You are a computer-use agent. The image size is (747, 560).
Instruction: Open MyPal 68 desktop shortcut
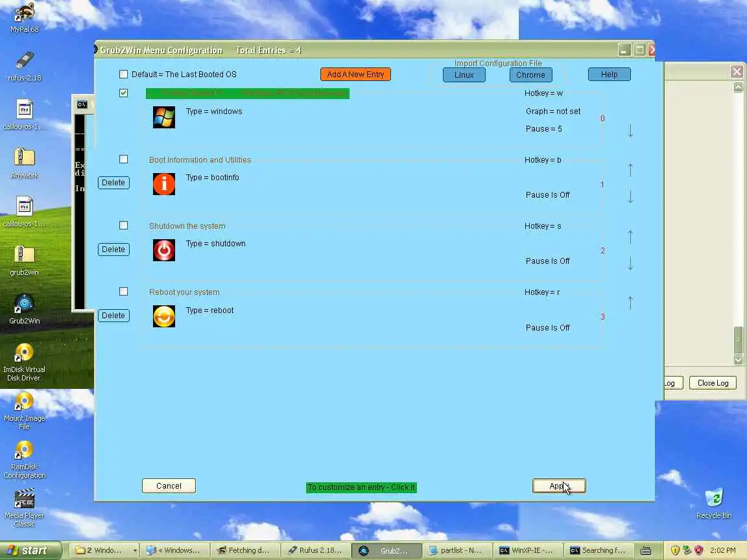click(24, 17)
